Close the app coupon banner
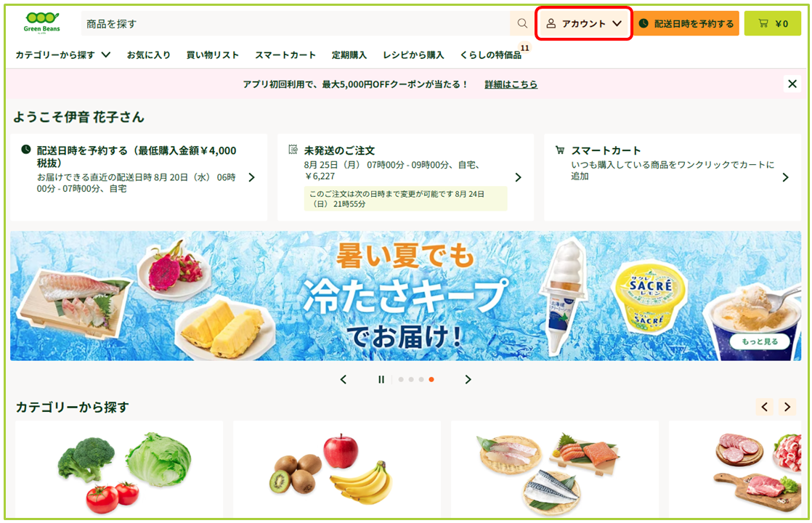The image size is (812, 523). click(792, 84)
